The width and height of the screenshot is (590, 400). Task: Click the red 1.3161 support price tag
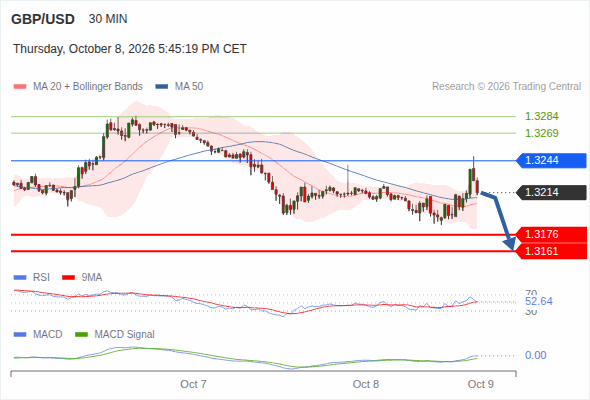[x=551, y=251]
